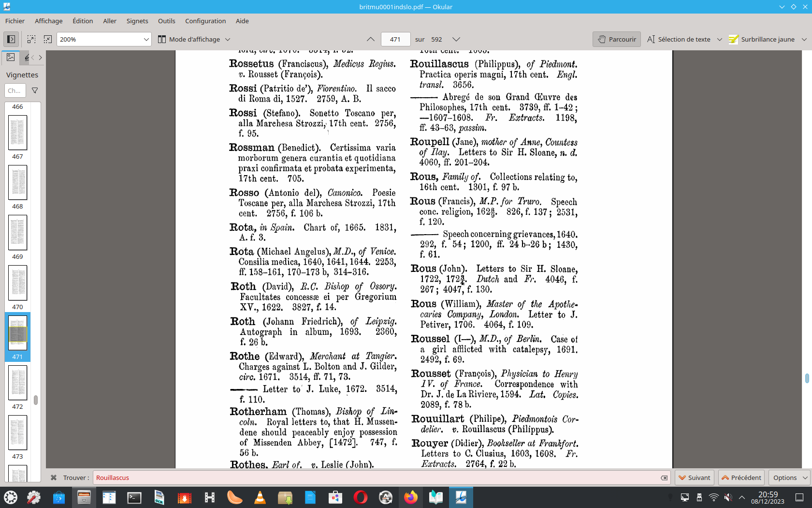Click the zoom-out shrink icon

pyautogui.click(x=48, y=39)
